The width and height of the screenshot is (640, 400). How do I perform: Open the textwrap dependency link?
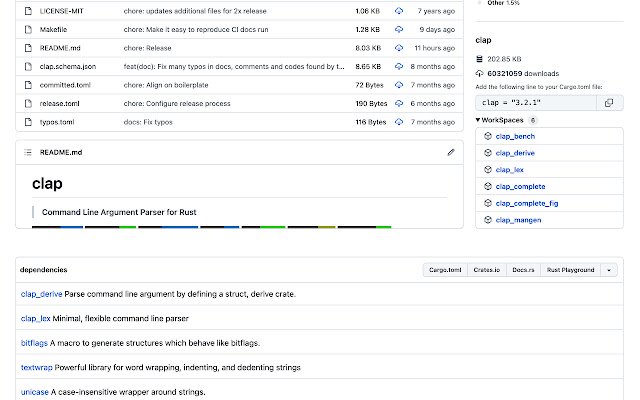[x=37, y=367]
